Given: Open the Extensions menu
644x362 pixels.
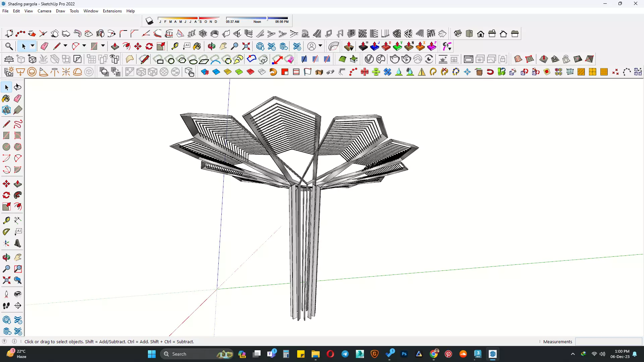Looking at the screenshot, I should pyautogui.click(x=112, y=11).
